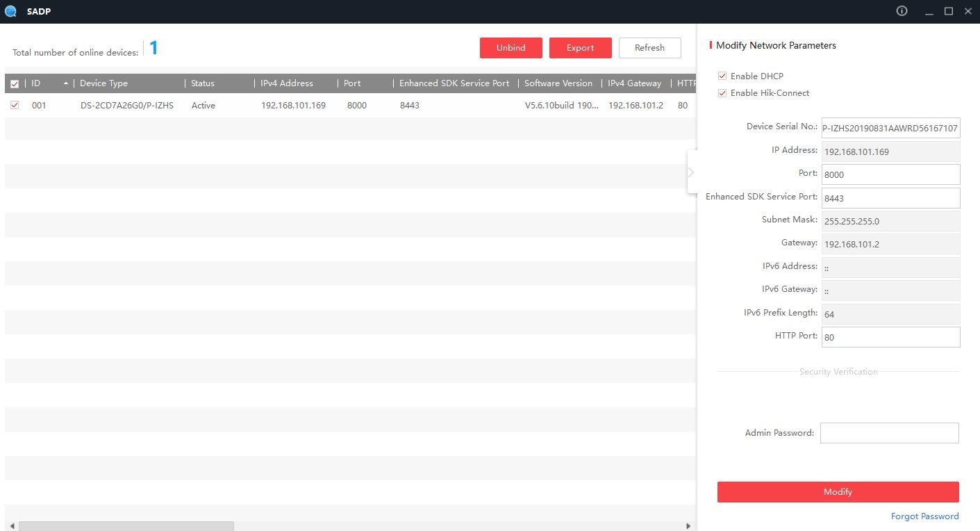Refresh the online device list

pyautogui.click(x=649, y=48)
